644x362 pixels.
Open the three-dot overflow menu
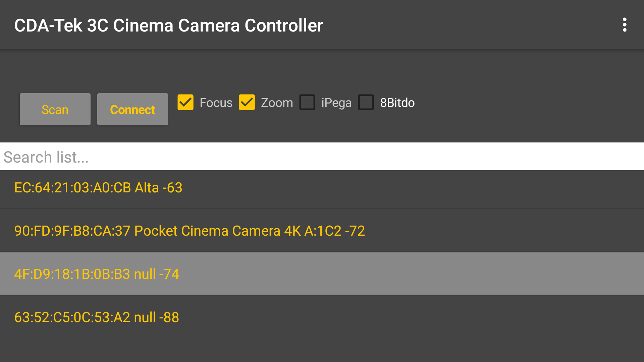[624, 25]
